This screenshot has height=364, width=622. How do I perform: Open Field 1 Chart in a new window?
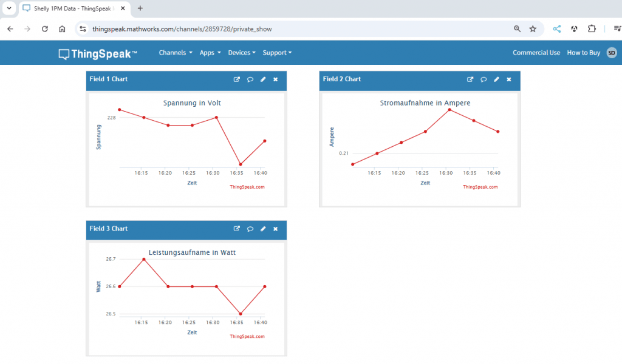(x=236, y=79)
